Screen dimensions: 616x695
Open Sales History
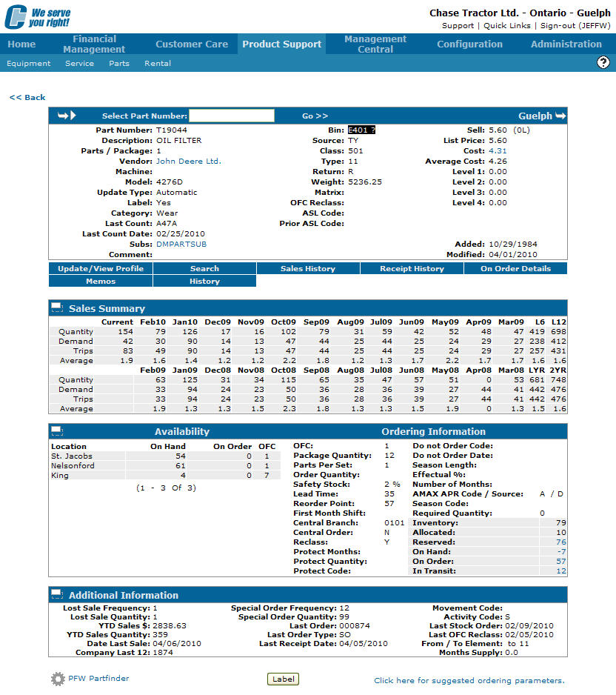[308, 268]
